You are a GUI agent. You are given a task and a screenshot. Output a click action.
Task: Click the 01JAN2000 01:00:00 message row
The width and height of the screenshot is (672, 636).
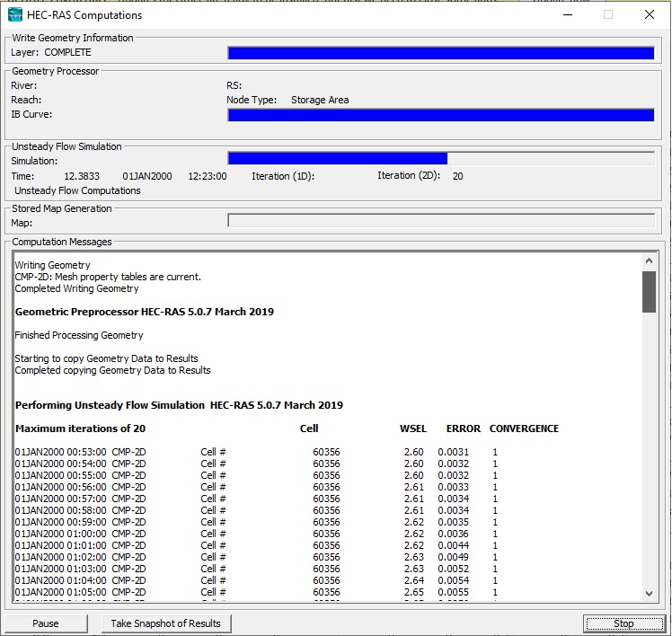(256, 534)
